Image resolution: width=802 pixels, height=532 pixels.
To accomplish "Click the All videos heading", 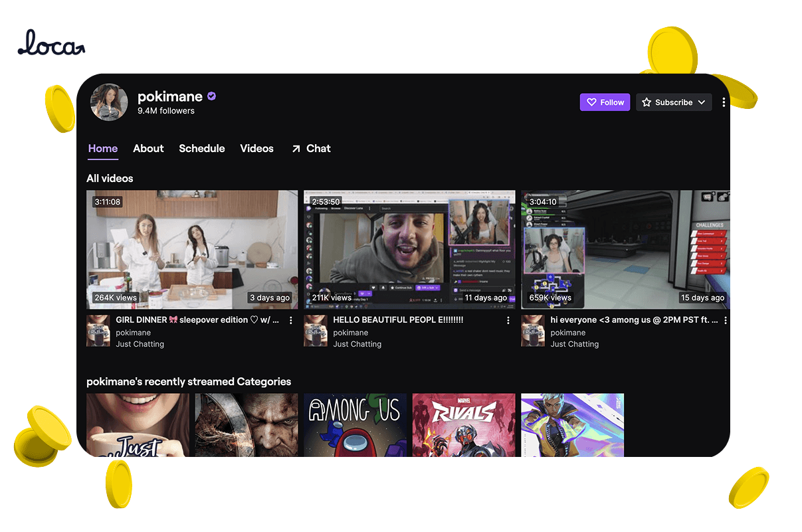I will 110,179.
